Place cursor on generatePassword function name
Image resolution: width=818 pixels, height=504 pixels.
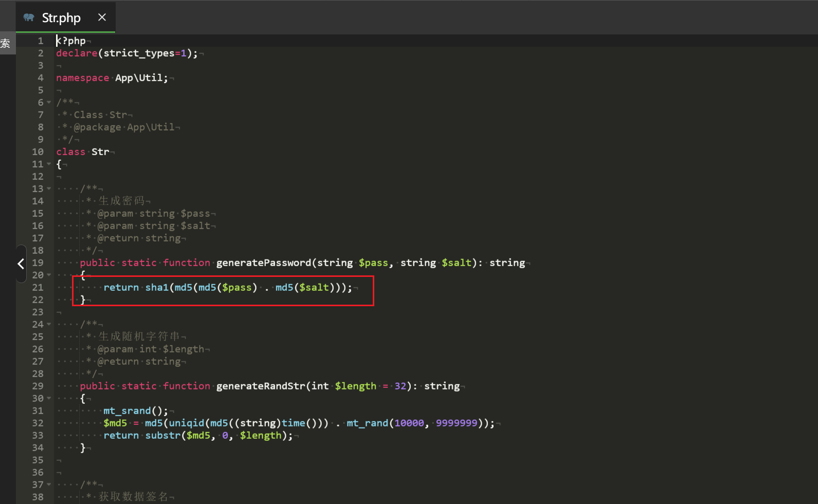pos(263,263)
